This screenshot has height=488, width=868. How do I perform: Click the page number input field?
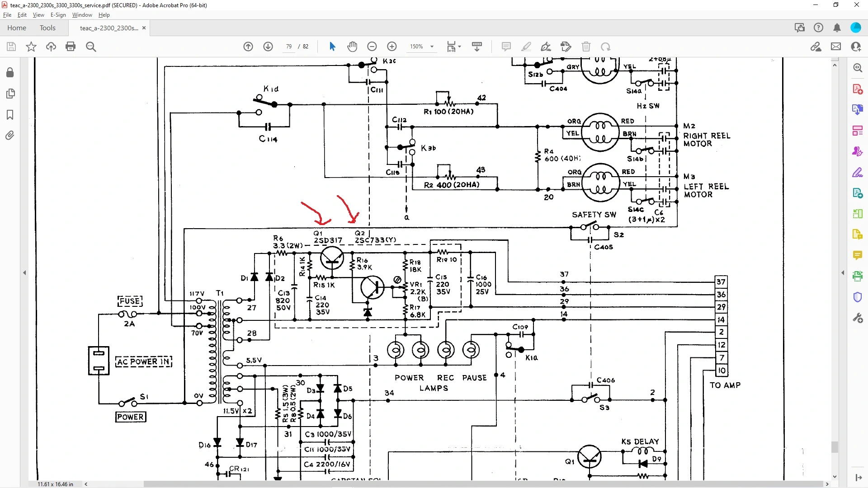coord(288,47)
